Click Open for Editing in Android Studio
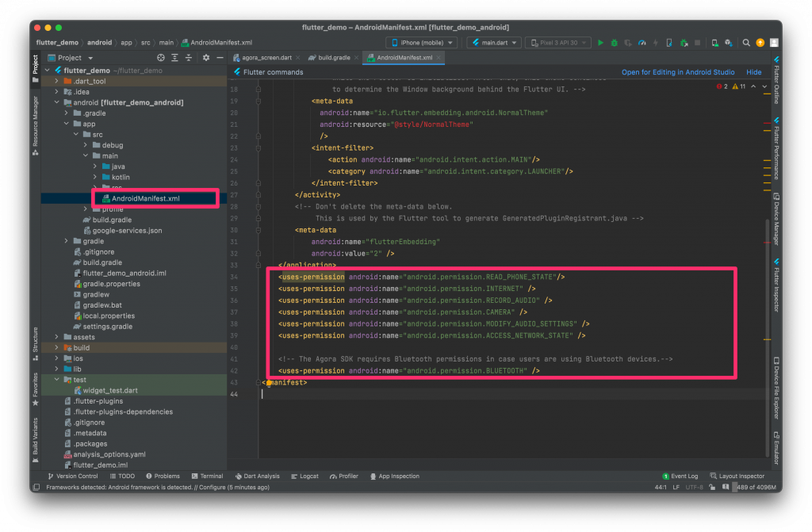Viewport: 812px width, 532px height. (678, 72)
